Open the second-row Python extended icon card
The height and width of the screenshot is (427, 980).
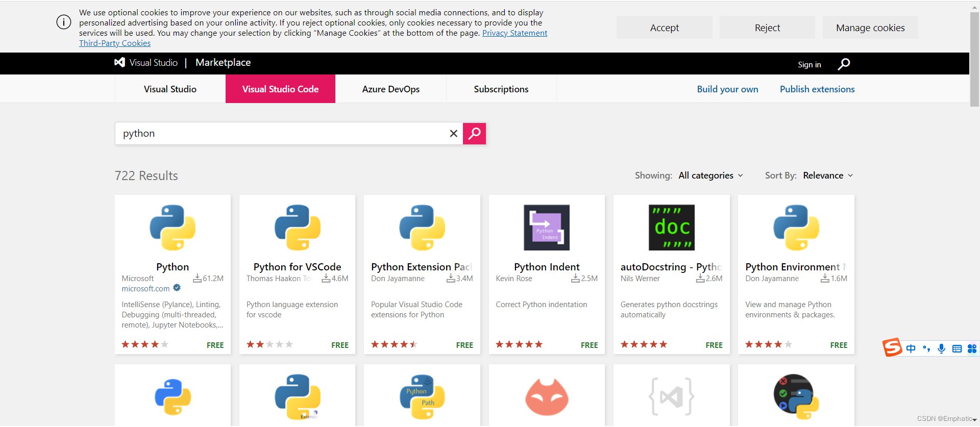pyautogui.click(x=298, y=397)
